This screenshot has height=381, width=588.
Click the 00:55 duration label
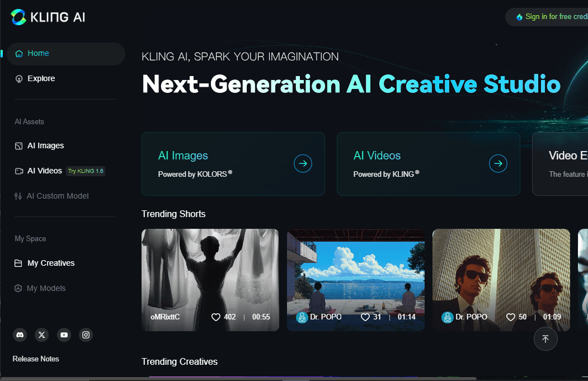(x=261, y=317)
